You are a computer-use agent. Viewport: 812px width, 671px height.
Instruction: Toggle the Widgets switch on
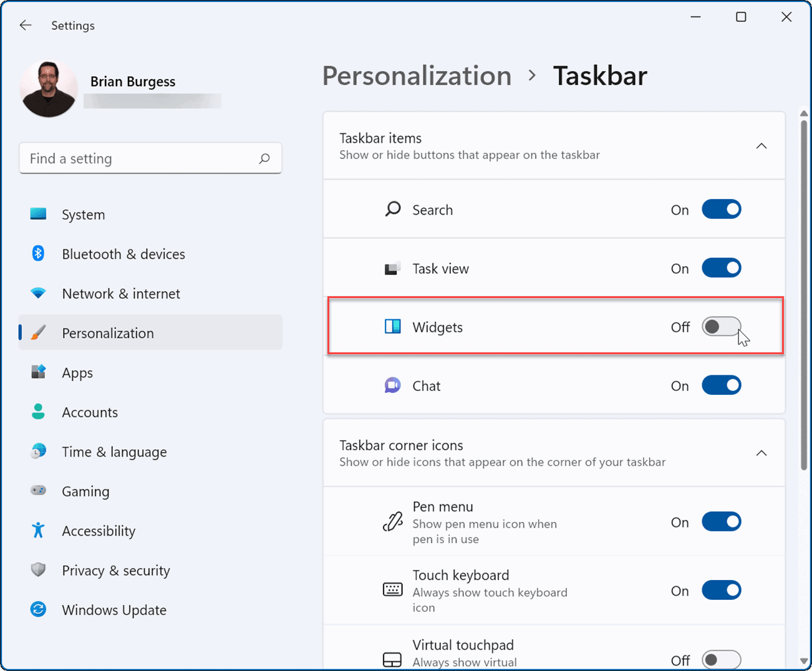[722, 327]
